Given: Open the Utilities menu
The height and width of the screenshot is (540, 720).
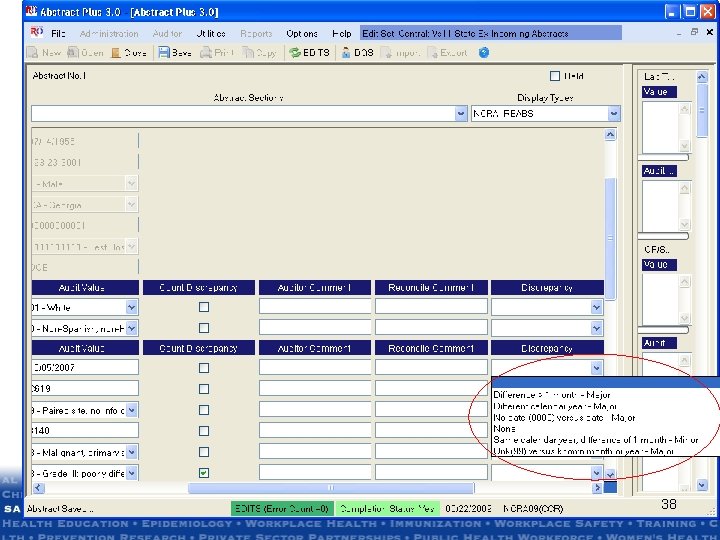Looking at the screenshot, I should point(211,34).
